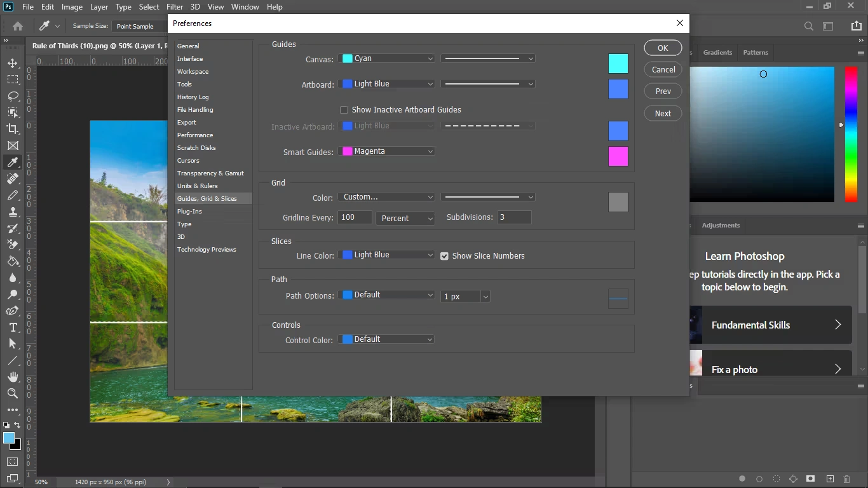Select the Hand tool
Screen dimensions: 868x488
click(13, 377)
